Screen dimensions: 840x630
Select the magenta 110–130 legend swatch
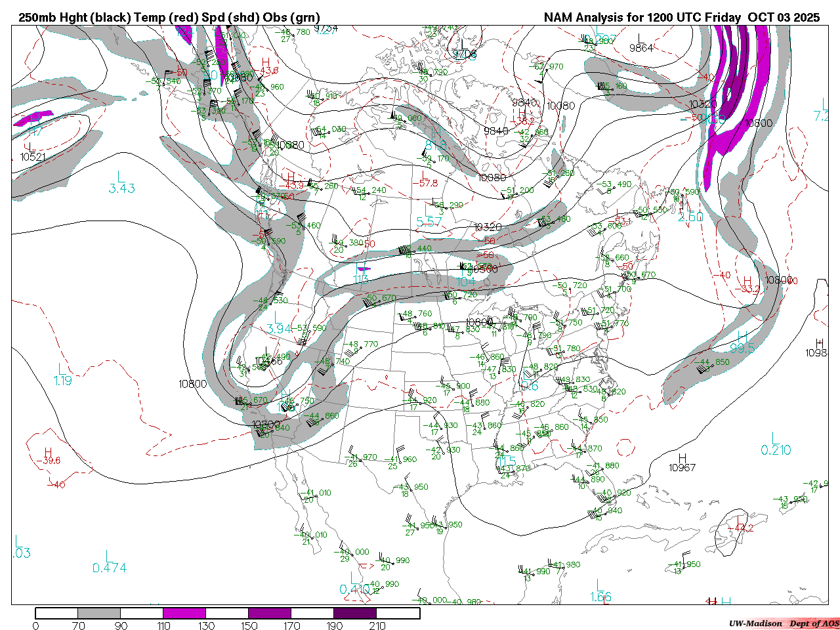tap(184, 613)
